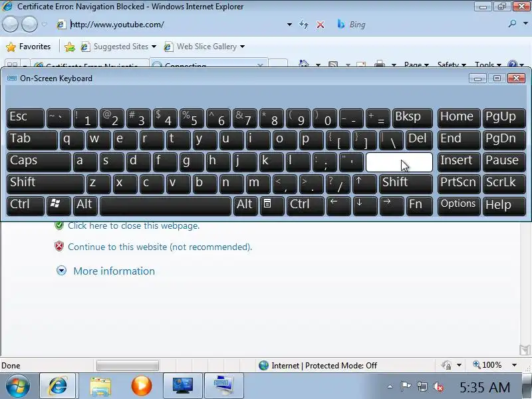Click the down arrow key on the keyboard
This screenshot has height=399, width=532.
point(364,205)
